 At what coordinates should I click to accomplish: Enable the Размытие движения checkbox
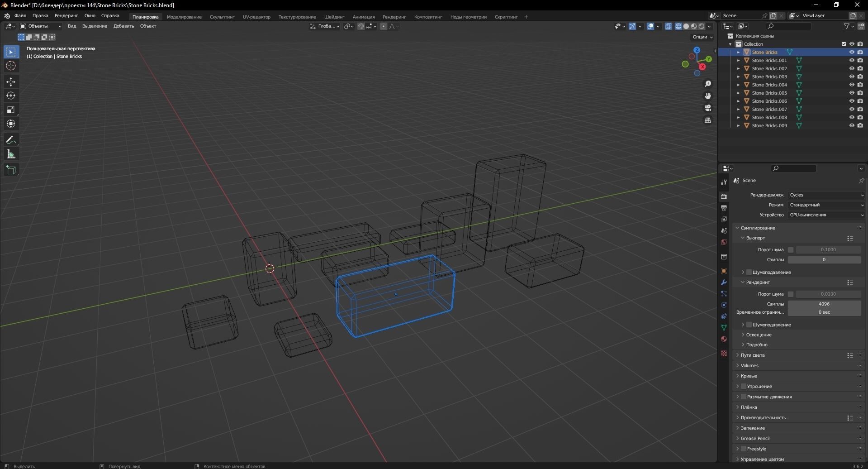click(x=744, y=397)
